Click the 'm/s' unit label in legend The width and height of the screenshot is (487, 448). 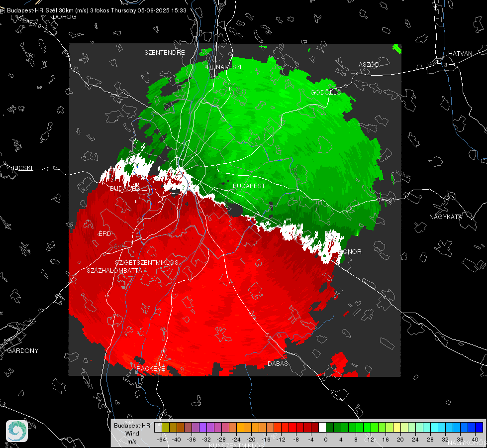[132, 442]
